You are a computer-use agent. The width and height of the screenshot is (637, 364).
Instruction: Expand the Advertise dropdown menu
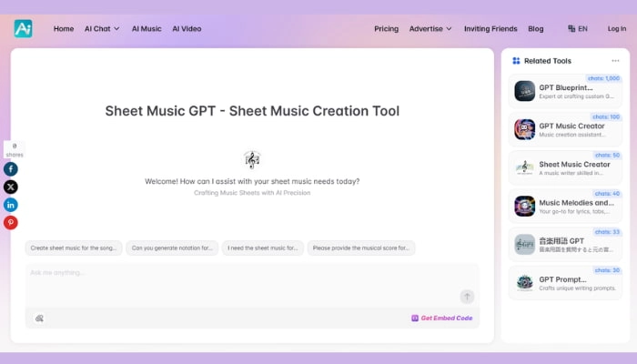(x=430, y=29)
